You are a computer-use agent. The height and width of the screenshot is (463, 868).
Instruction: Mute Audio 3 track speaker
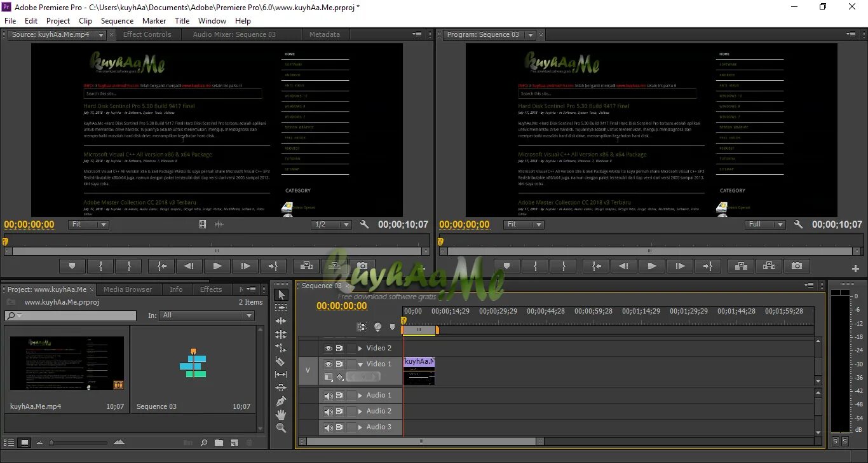click(x=329, y=427)
